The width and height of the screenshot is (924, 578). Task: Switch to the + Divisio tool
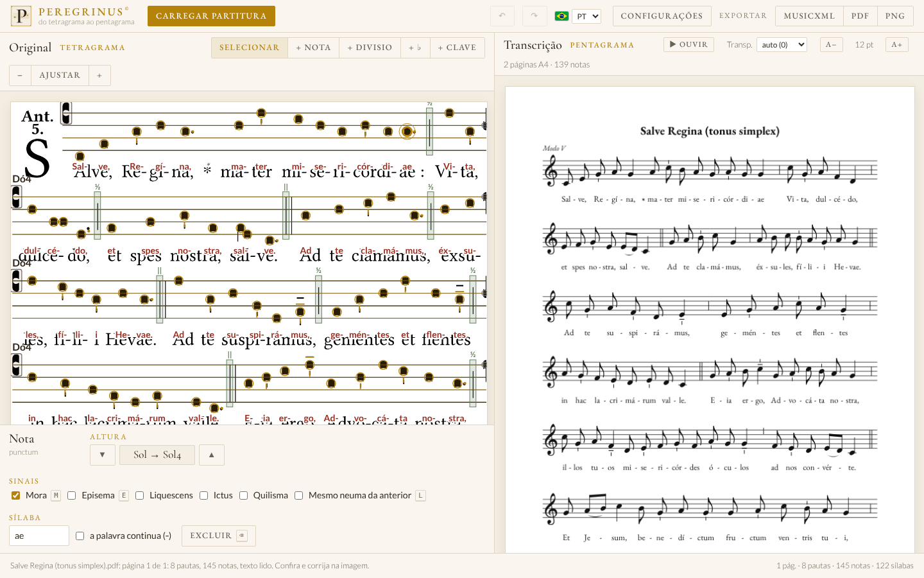pyautogui.click(x=370, y=48)
